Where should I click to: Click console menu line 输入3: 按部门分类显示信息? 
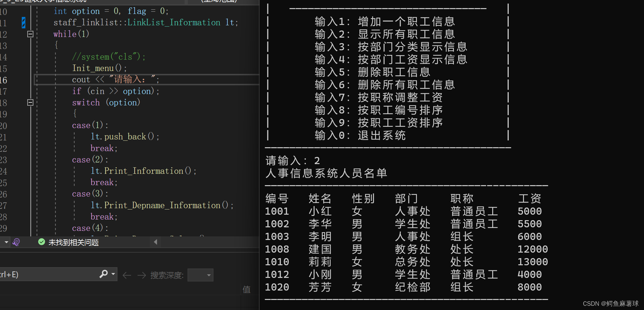(391, 47)
